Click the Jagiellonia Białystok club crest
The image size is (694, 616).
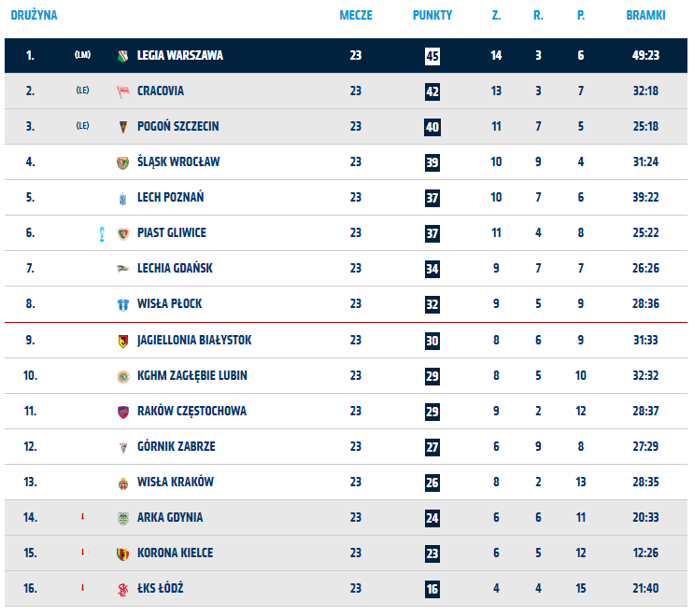[x=123, y=341]
